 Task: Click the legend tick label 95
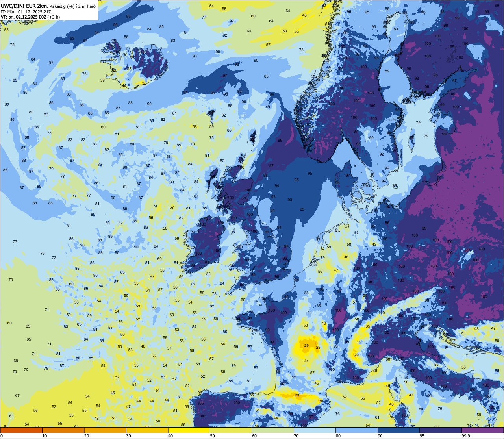pyautogui.click(x=422, y=436)
